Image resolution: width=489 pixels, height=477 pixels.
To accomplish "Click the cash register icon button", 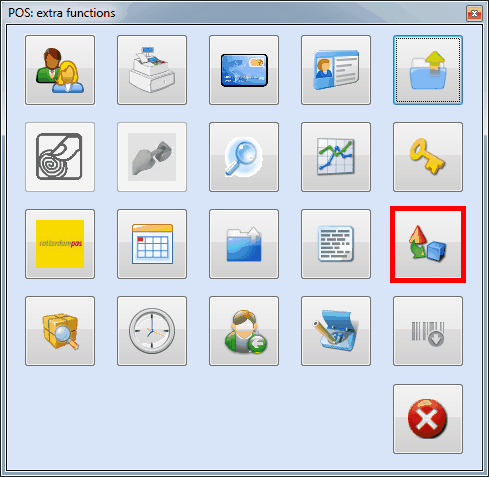I will [152, 70].
